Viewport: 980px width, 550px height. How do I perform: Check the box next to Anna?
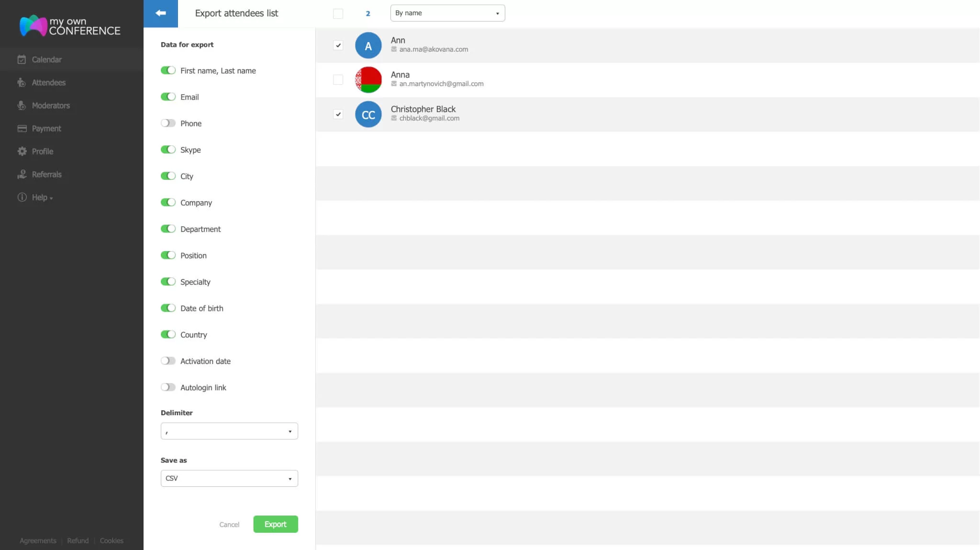[338, 80]
